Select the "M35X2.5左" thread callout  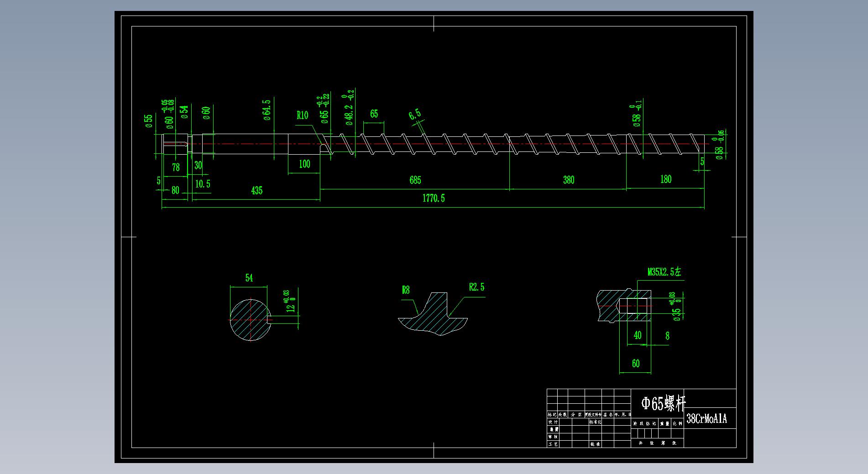(x=664, y=272)
